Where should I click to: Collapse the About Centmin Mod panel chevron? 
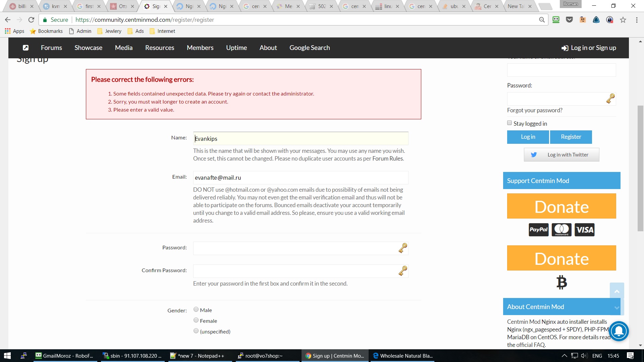(616, 308)
